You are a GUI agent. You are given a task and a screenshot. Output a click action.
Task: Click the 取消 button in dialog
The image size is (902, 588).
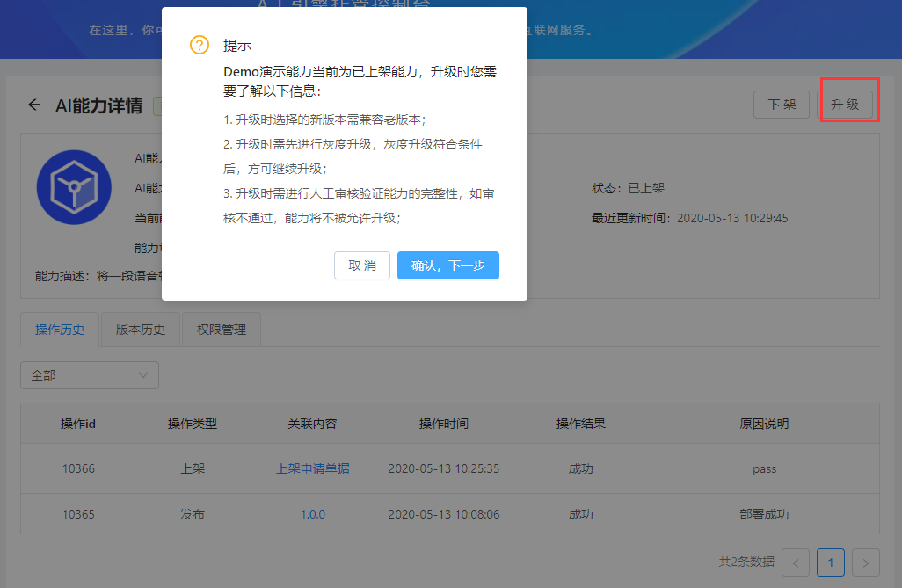click(x=362, y=265)
